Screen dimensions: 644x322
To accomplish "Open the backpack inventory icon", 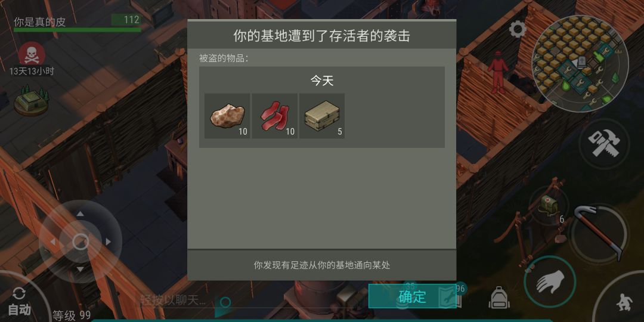I will click(500, 298).
